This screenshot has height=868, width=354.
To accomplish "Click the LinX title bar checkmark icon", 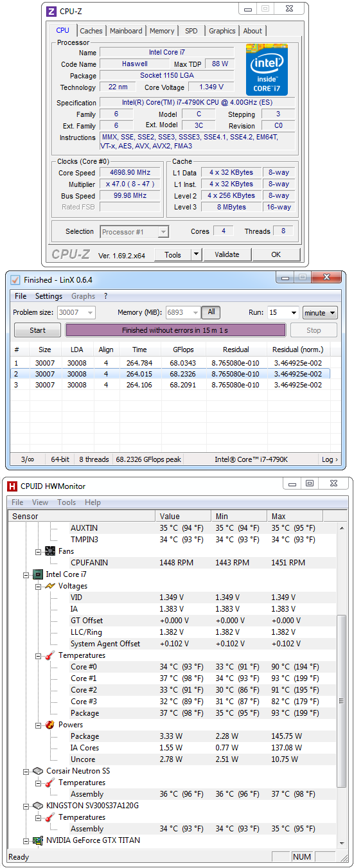I will [x=15, y=279].
